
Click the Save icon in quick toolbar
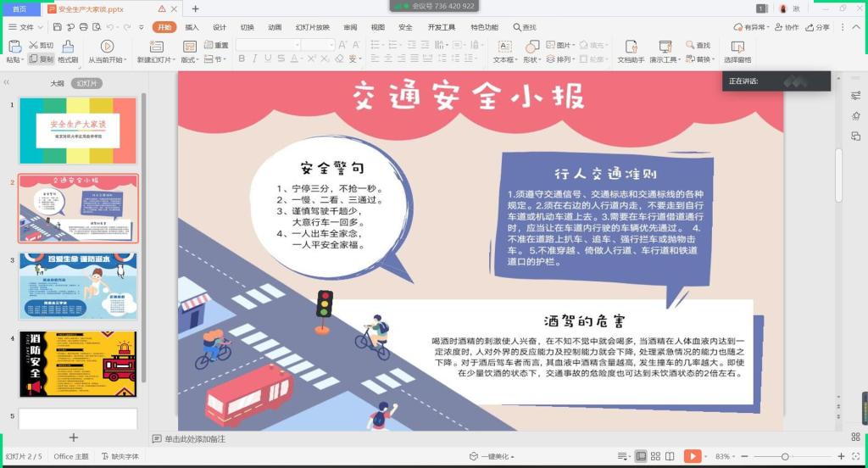[58, 27]
